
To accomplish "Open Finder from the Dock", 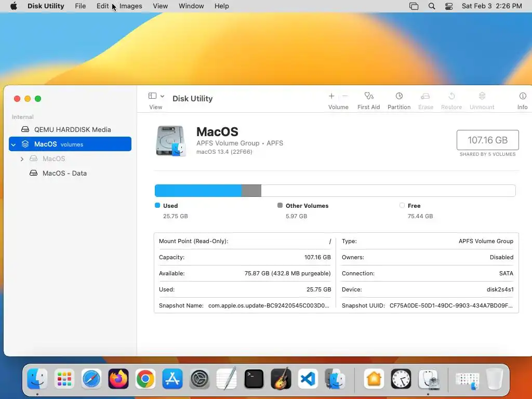I will (x=37, y=379).
